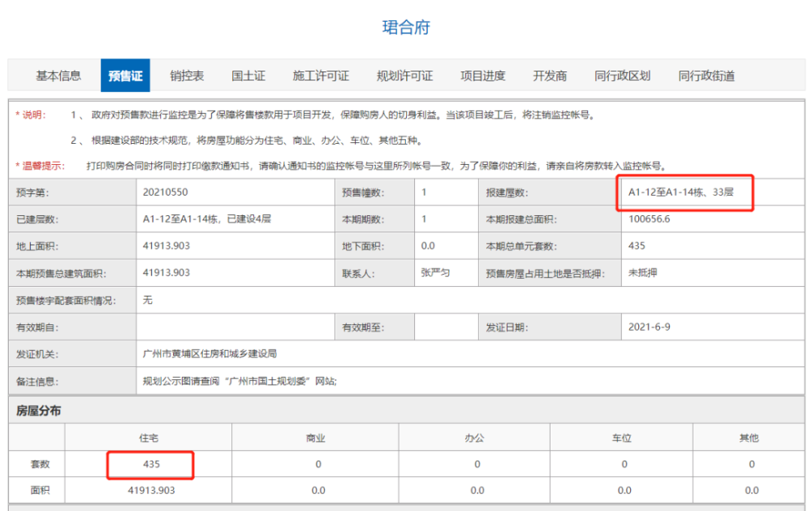The height and width of the screenshot is (511, 812).
Task: Click the 珺合府 project title
Action: [406, 27]
